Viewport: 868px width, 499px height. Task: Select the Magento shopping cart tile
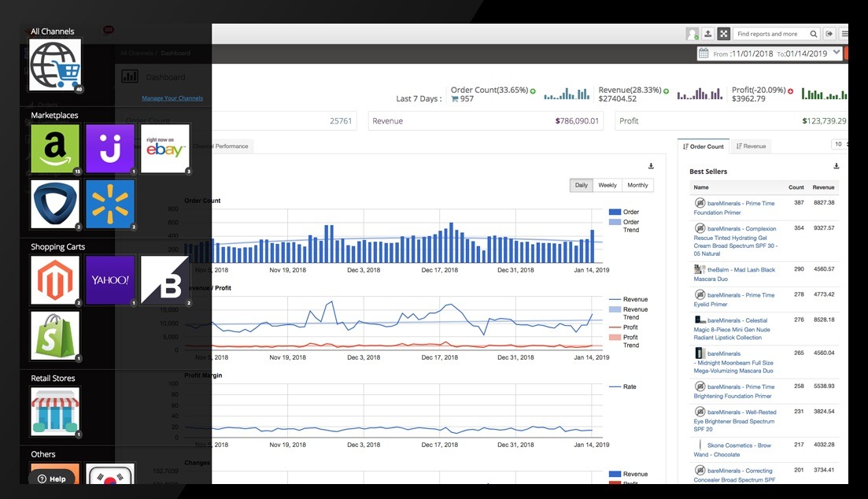coord(55,279)
